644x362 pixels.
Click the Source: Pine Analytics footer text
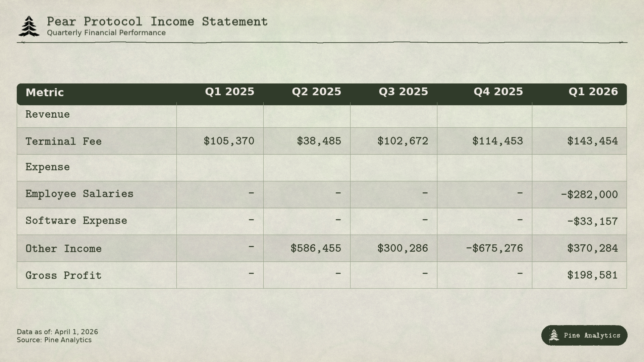click(x=54, y=340)
